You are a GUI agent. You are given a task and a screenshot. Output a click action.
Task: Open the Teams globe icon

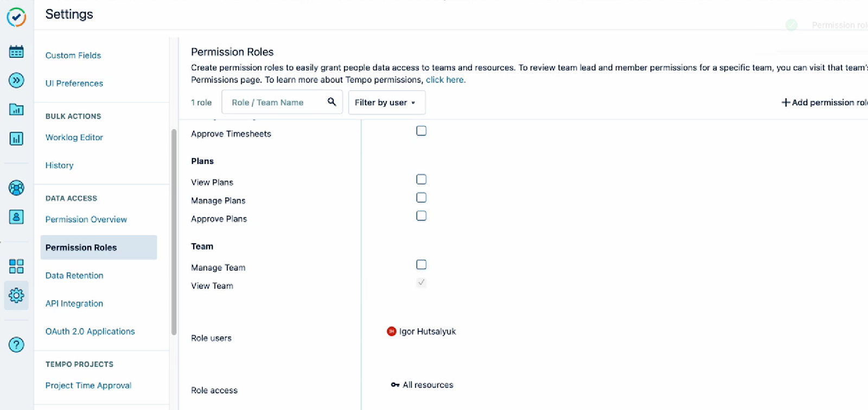point(16,188)
